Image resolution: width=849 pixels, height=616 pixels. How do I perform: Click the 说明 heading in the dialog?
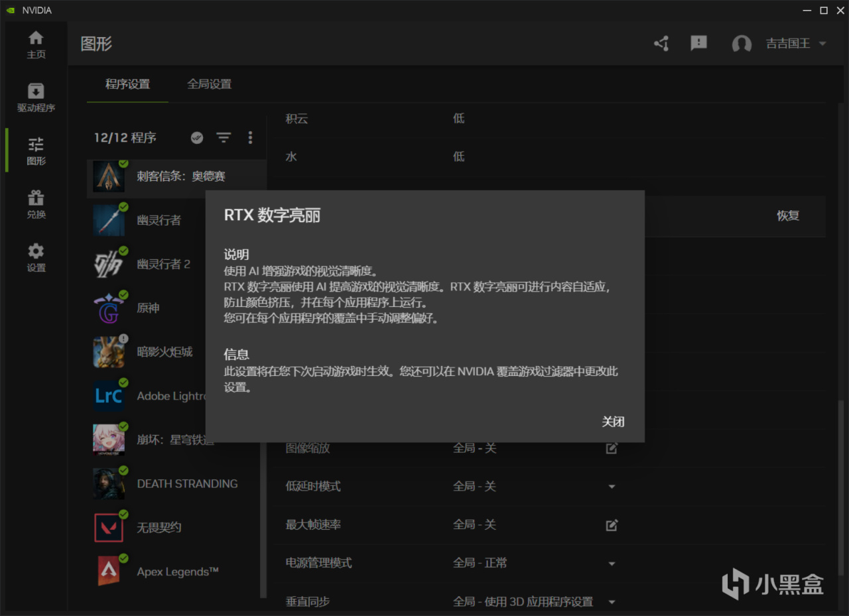236,255
